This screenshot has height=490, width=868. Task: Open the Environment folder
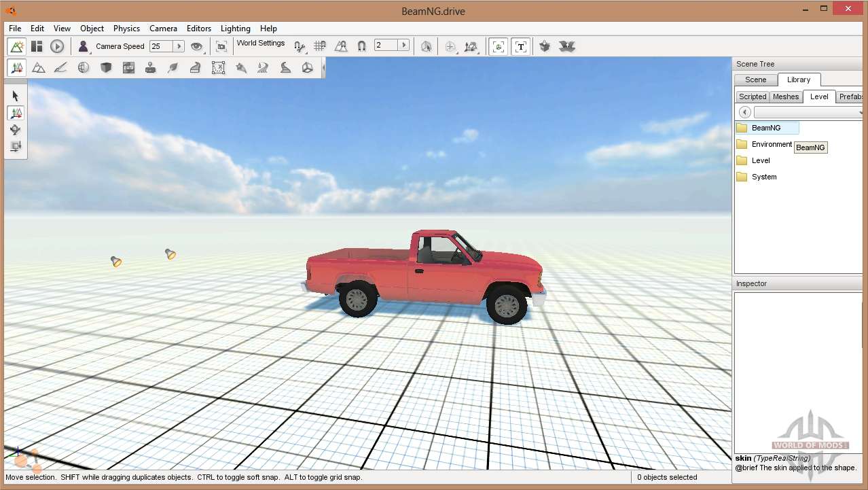(x=764, y=144)
